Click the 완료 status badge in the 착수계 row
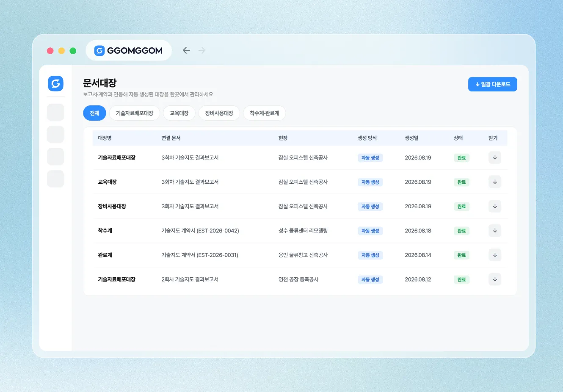563x392 pixels. point(461,231)
